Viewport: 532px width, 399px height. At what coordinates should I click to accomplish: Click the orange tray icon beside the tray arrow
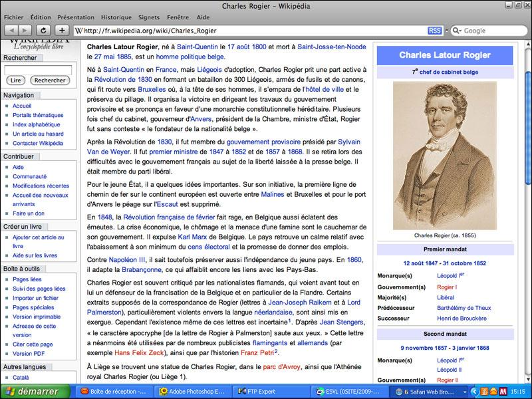point(484,392)
